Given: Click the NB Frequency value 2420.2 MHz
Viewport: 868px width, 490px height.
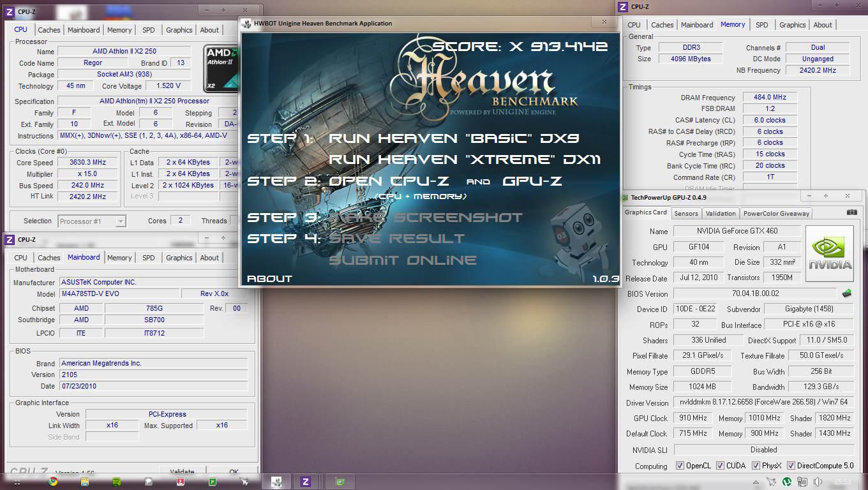Looking at the screenshot, I should click(818, 71).
